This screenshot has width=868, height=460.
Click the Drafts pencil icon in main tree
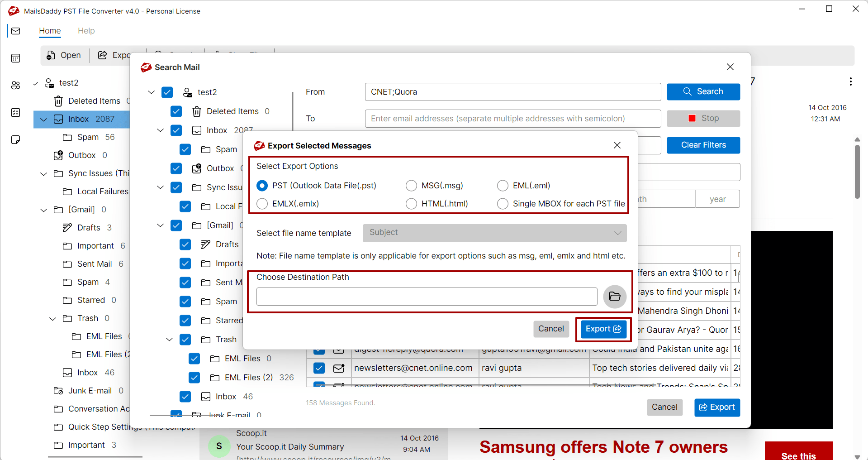coord(67,227)
